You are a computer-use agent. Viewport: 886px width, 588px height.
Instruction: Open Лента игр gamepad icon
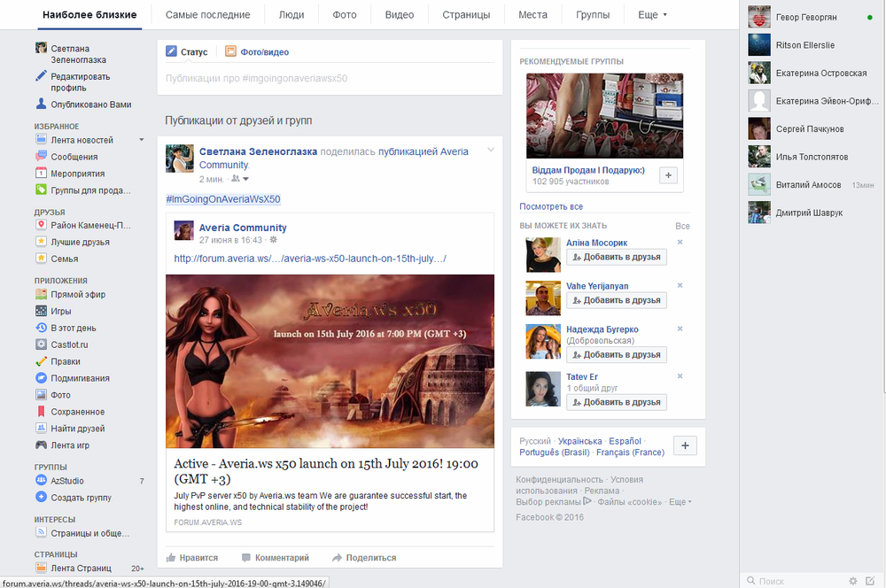tap(41, 445)
